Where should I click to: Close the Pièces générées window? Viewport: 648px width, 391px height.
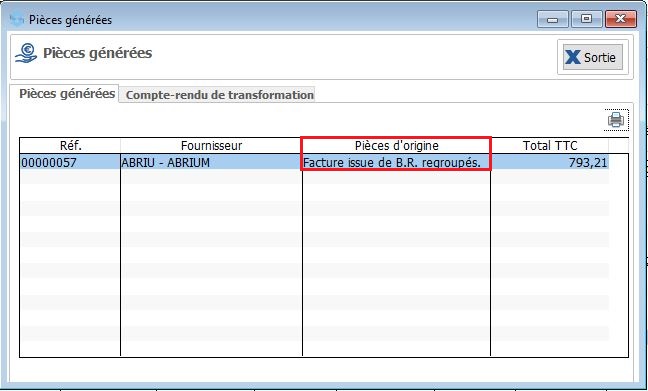coord(621,19)
